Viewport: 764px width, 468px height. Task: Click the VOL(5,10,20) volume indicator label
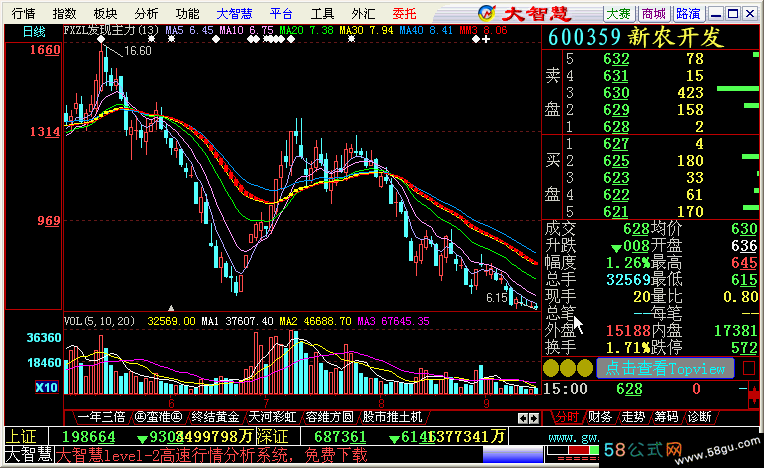pos(99,321)
